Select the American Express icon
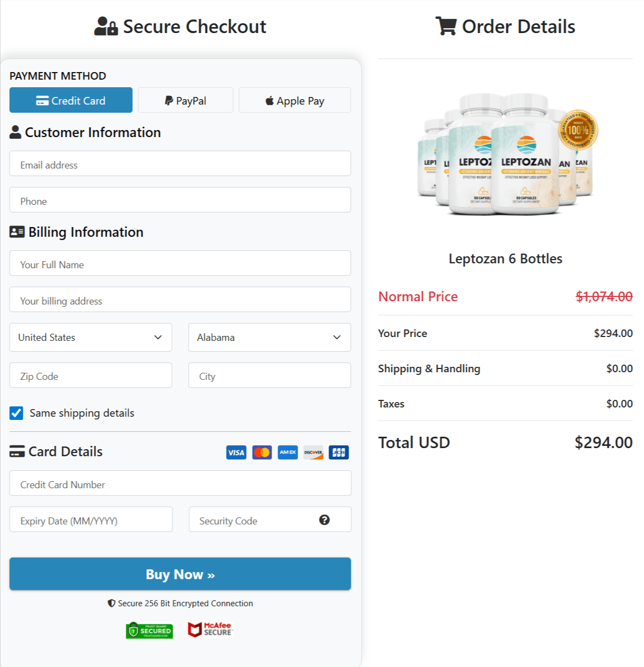Image resolution: width=644 pixels, height=667 pixels. pos(287,452)
